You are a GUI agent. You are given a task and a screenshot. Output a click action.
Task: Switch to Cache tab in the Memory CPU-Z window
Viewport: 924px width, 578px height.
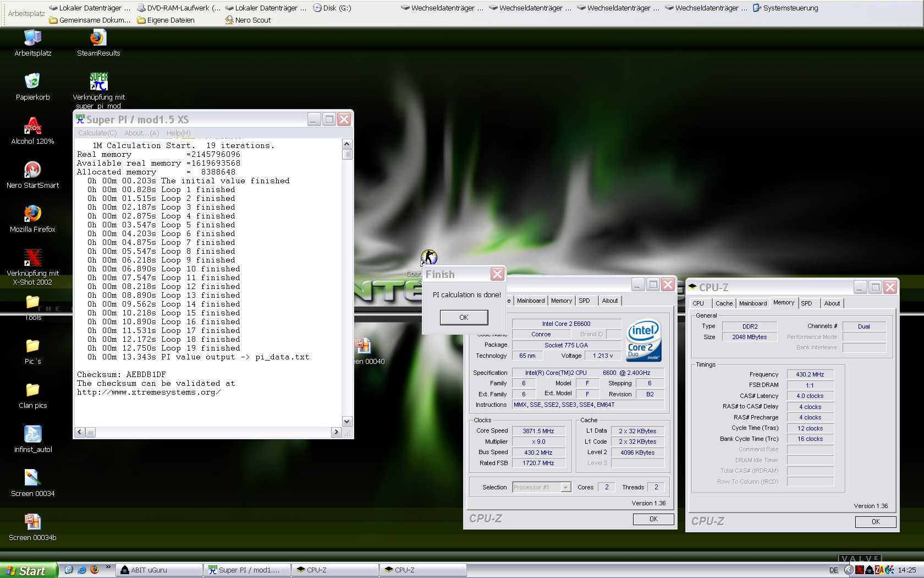[x=724, y=303]
